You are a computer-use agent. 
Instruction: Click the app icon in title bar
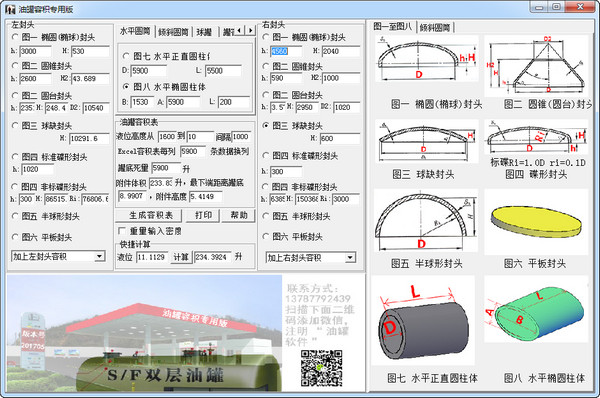pos(10,9)
